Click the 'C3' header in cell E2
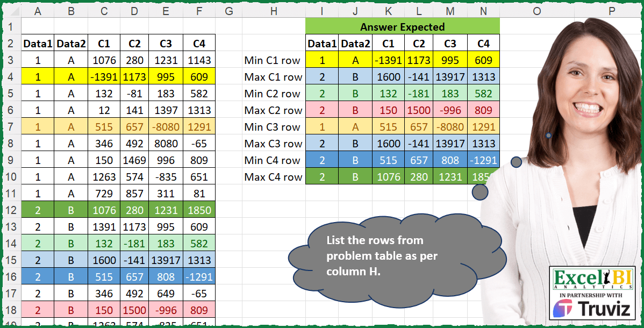 (x=166, y=44)
